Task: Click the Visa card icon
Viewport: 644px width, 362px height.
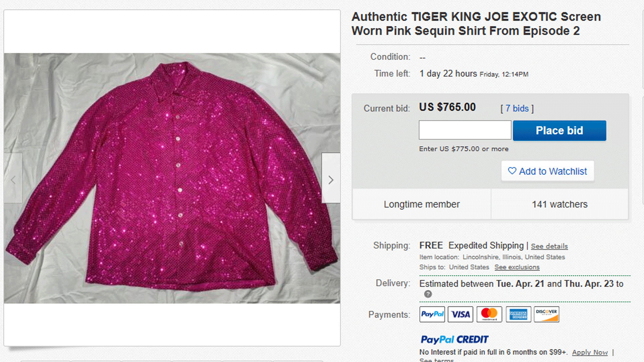Action: (460, 314)
